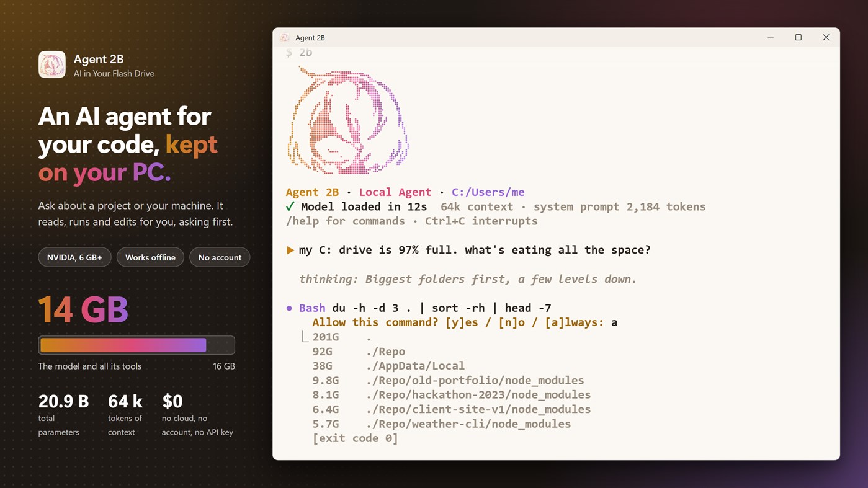Maximize the Agent 2B window
Screen dimensions: 868x488
[x=799, y=37]
